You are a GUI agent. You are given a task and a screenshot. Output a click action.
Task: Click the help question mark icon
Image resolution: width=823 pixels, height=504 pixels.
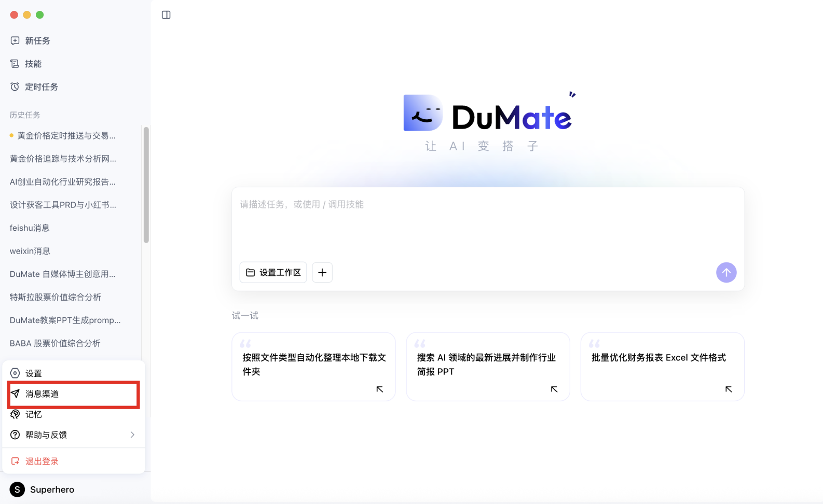pyautogui.click(x=15, y=435)
